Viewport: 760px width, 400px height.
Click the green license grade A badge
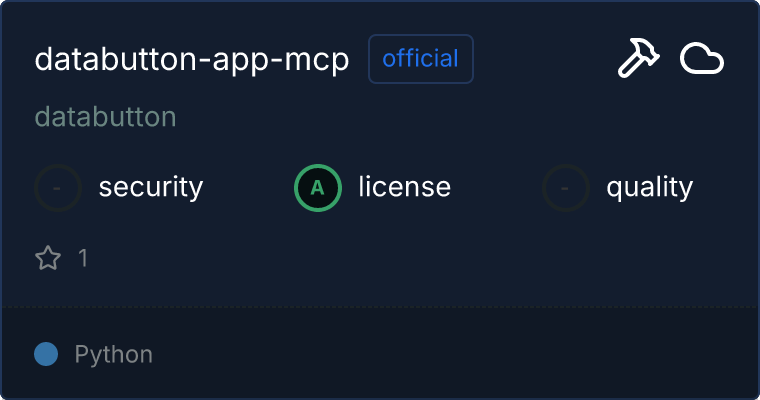coord(318,187)
